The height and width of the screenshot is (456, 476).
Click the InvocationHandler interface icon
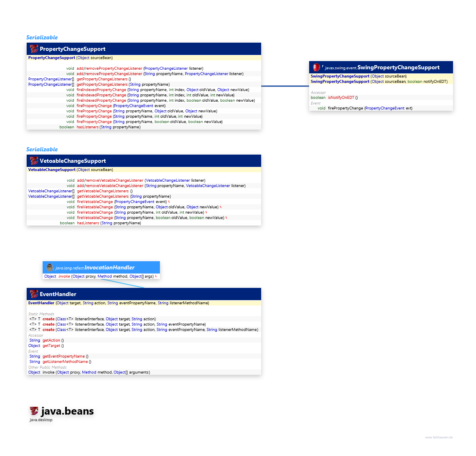50,267
